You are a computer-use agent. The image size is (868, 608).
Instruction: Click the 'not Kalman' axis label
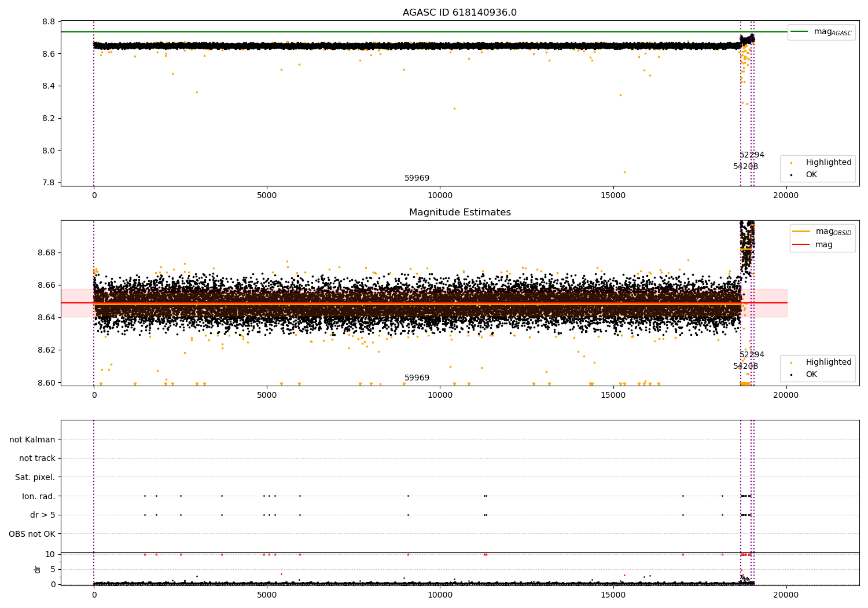[32, 439]
